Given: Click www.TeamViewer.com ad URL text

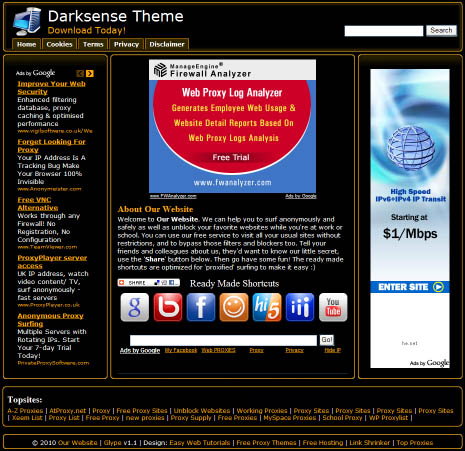Looking at the screenshot, I should (47, 247).
